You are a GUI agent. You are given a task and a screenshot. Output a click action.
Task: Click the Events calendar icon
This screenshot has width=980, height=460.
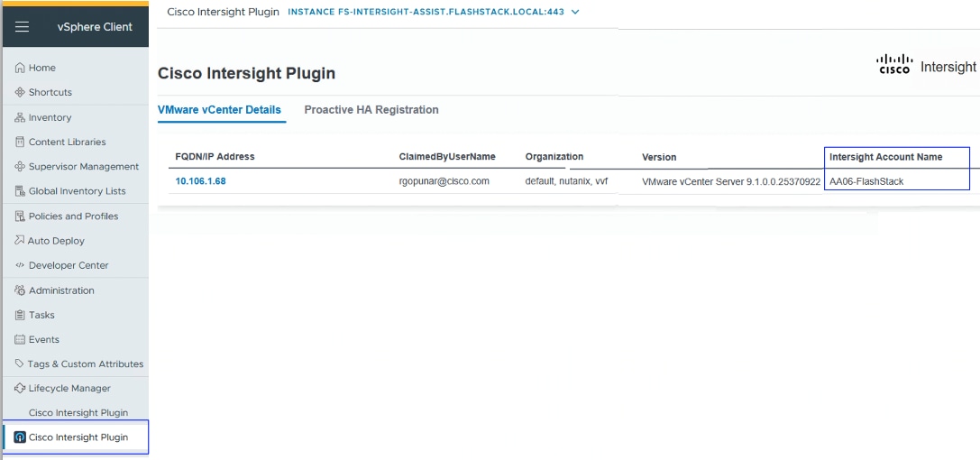click(20, 339)
